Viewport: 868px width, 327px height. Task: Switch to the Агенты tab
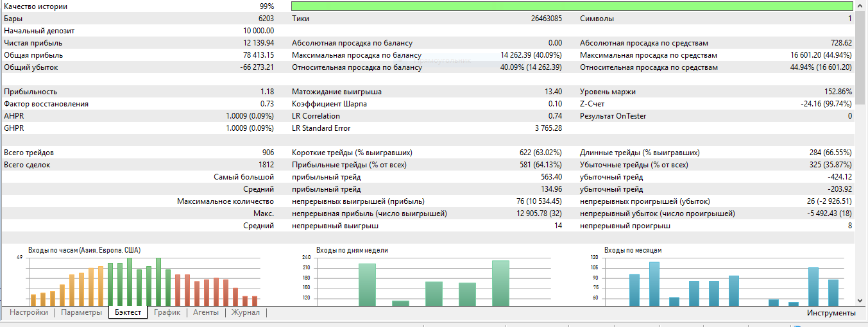(206, 313)
